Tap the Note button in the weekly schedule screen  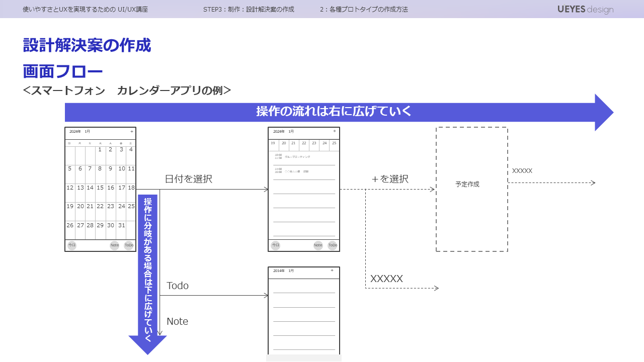[x=318, y=245]
